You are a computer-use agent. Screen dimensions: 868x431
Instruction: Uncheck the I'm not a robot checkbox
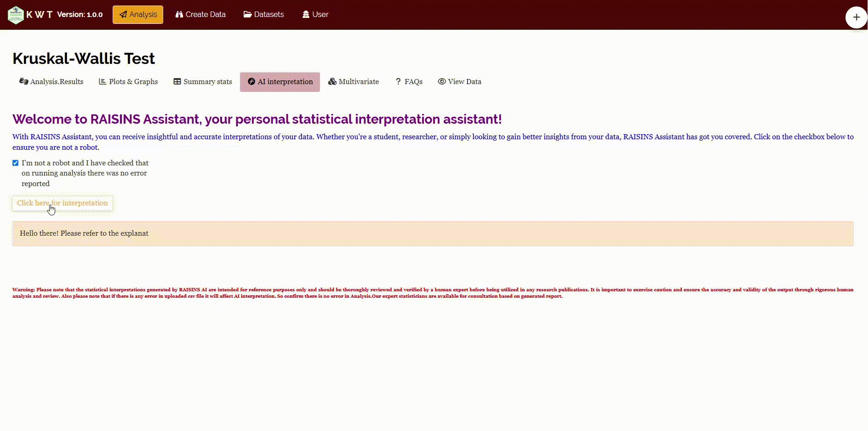pos(16,163)
